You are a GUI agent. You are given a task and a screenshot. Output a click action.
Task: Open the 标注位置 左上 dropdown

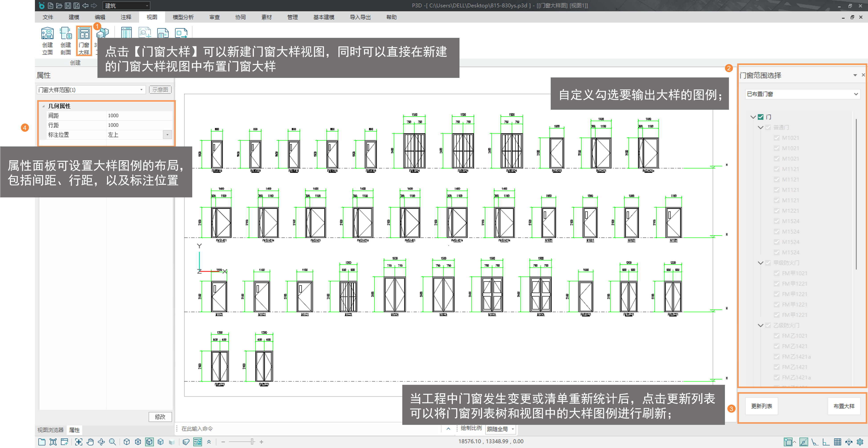(x=167, y=134)
